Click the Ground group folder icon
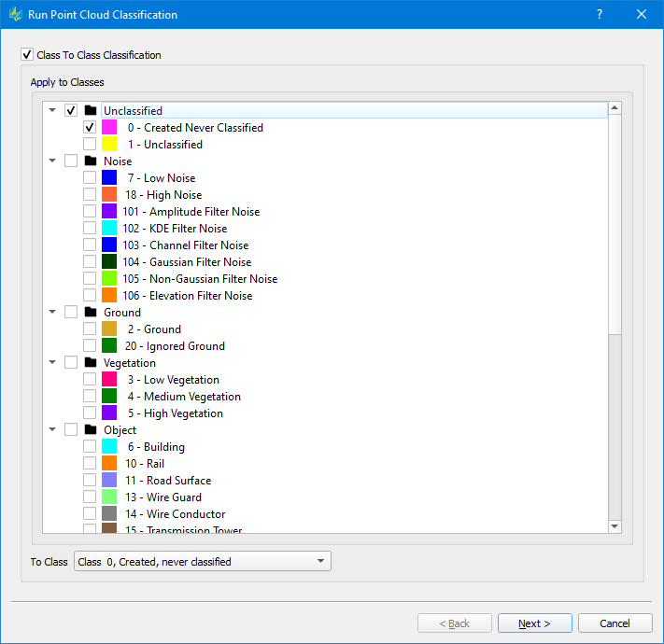The height and width of the screenshot is (644, 664). [x=91, y=313]
